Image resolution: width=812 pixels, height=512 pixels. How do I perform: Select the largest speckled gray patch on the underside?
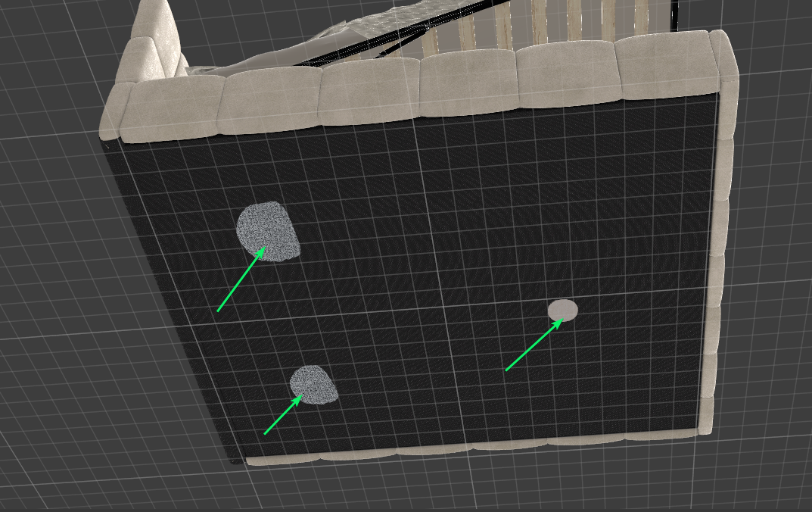pos(268,231)
